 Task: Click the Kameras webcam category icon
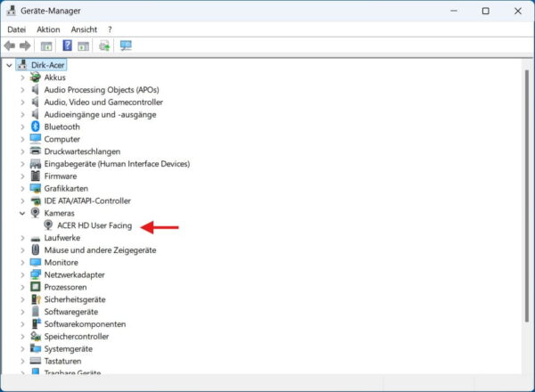tap(35, 213)
